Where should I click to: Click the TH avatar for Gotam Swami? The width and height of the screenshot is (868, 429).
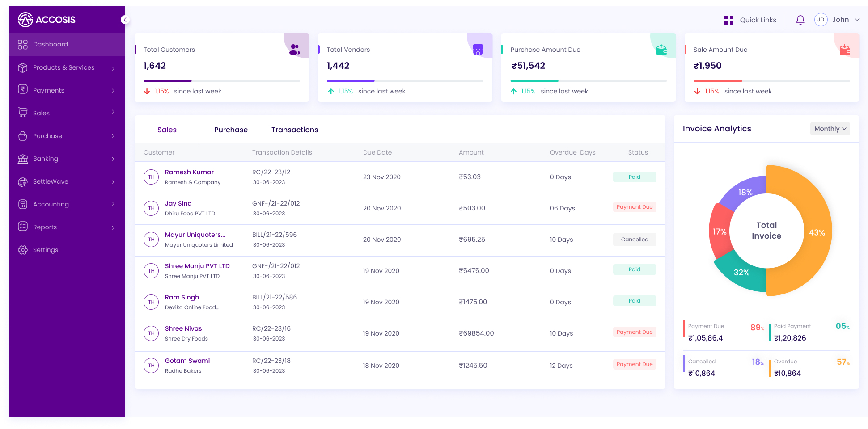(x=151, y=366)
